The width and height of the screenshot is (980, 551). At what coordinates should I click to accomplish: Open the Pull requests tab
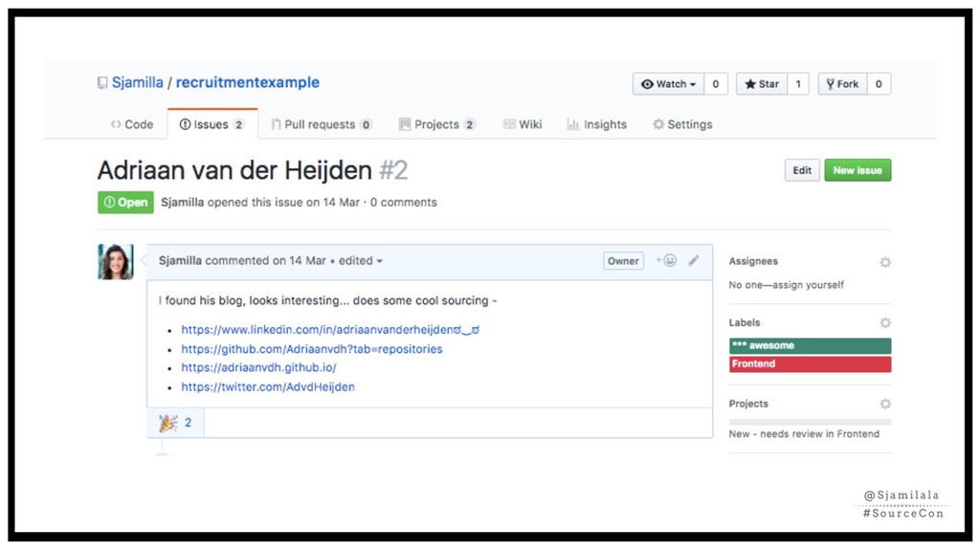click(x=322, y=124)
